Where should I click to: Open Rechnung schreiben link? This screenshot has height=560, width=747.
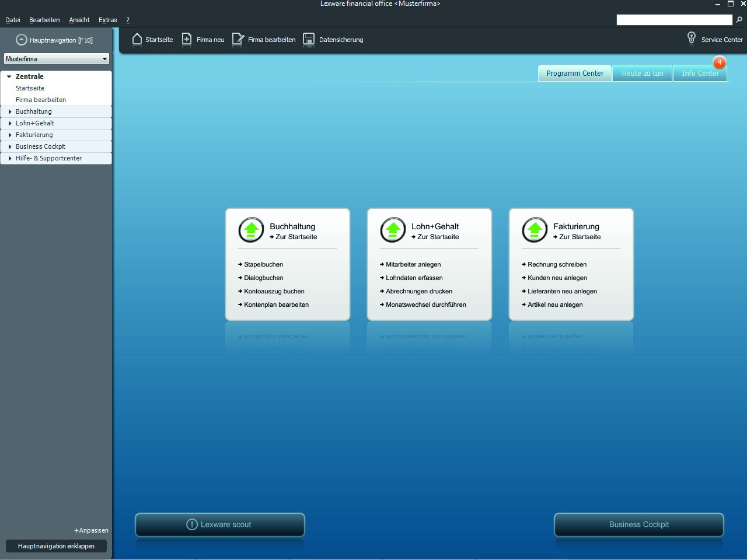coord(554,264)
